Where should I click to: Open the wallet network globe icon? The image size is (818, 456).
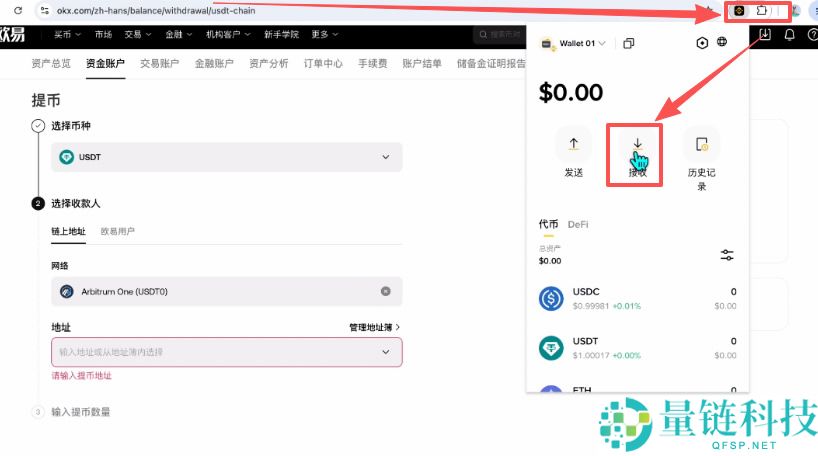click(x=722, y=42)
